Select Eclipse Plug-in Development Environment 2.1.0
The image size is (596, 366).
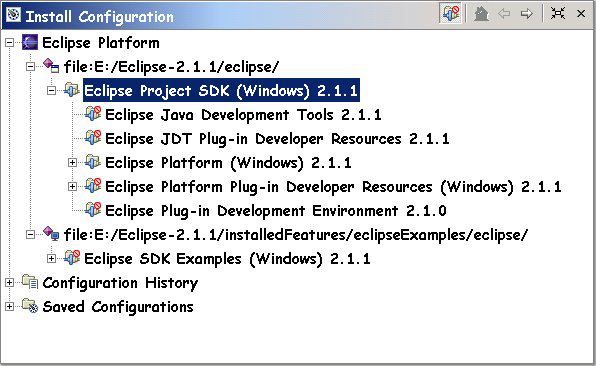(276, 211)
